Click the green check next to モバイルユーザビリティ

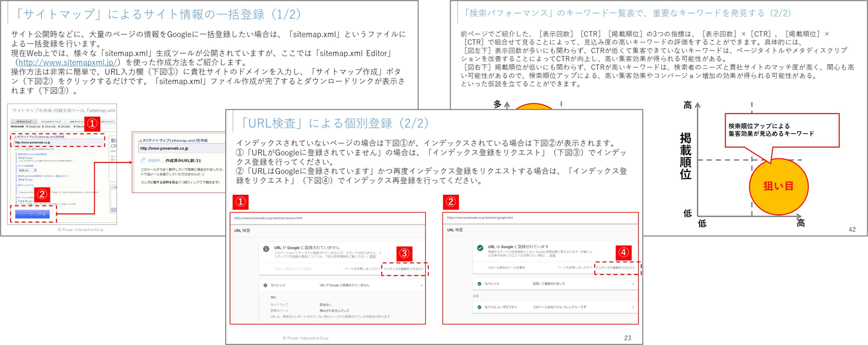479,307
